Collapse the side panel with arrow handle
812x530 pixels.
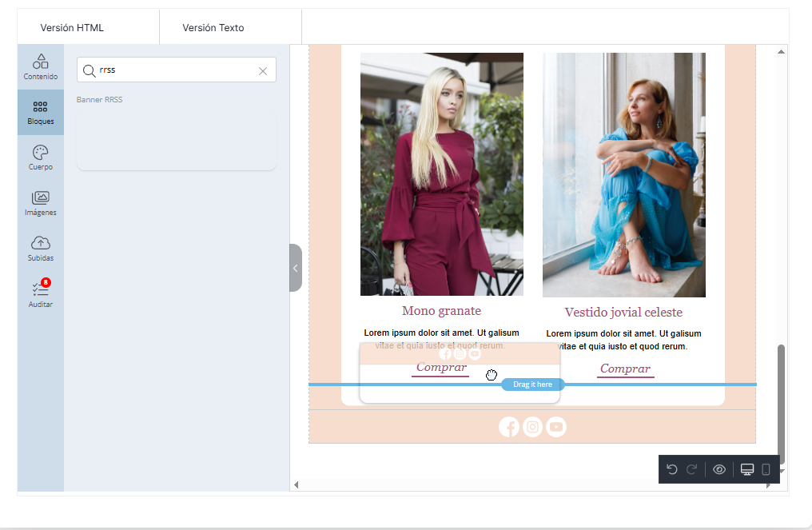click(x=295, y=268)
